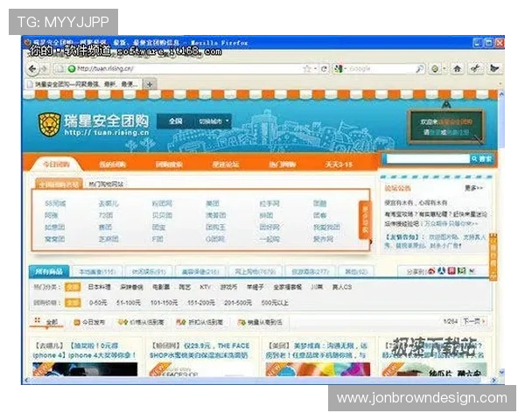
Task: Open dropdown arrow next to round toolbar icon
Action: tap(444, 69)
